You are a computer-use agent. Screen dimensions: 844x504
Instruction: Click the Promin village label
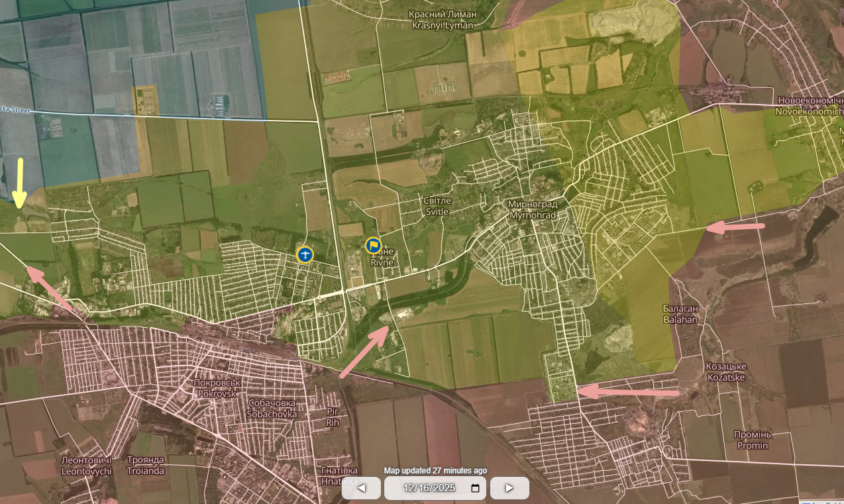752,440
